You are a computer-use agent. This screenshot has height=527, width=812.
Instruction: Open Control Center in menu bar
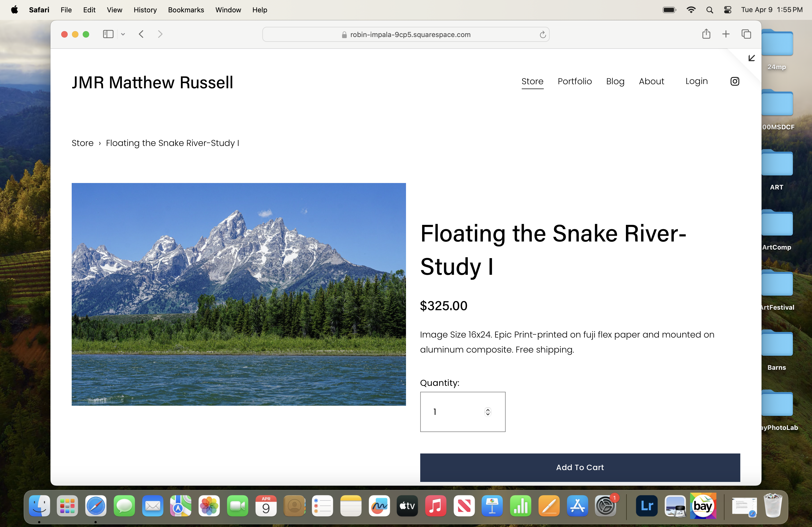point(727,10)
